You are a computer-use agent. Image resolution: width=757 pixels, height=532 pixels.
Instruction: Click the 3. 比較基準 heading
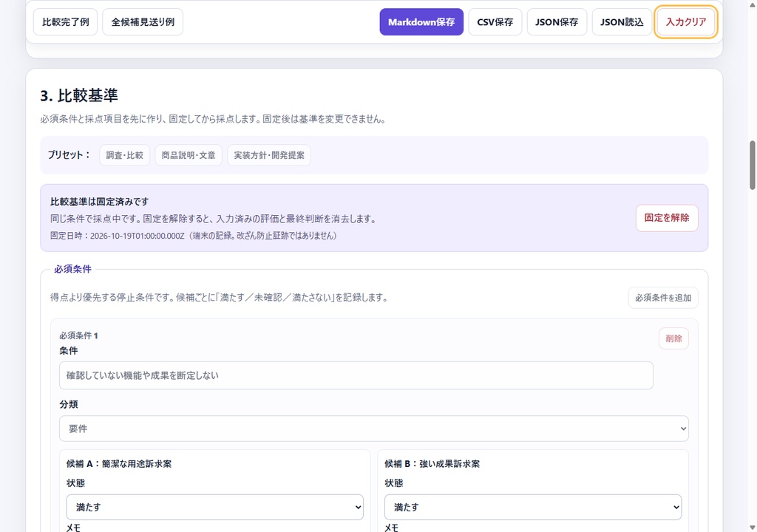tap(79, 95)
